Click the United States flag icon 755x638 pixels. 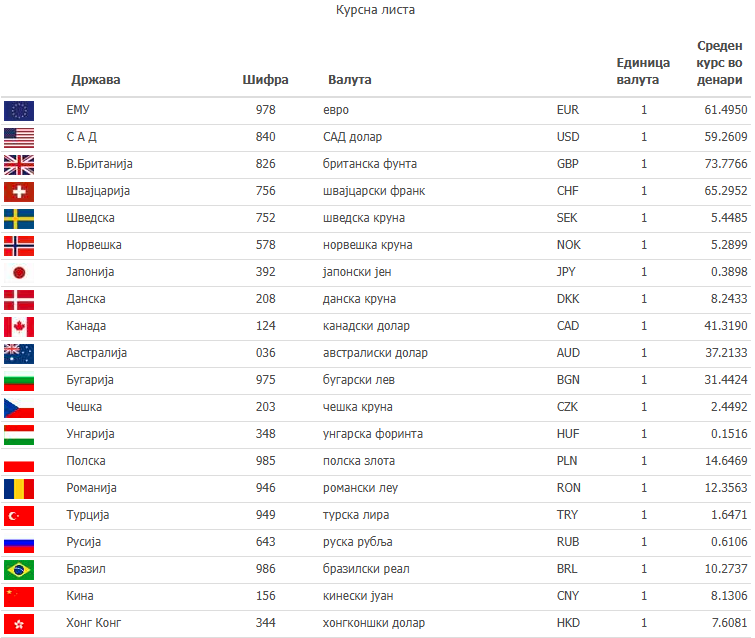(19, 137)
